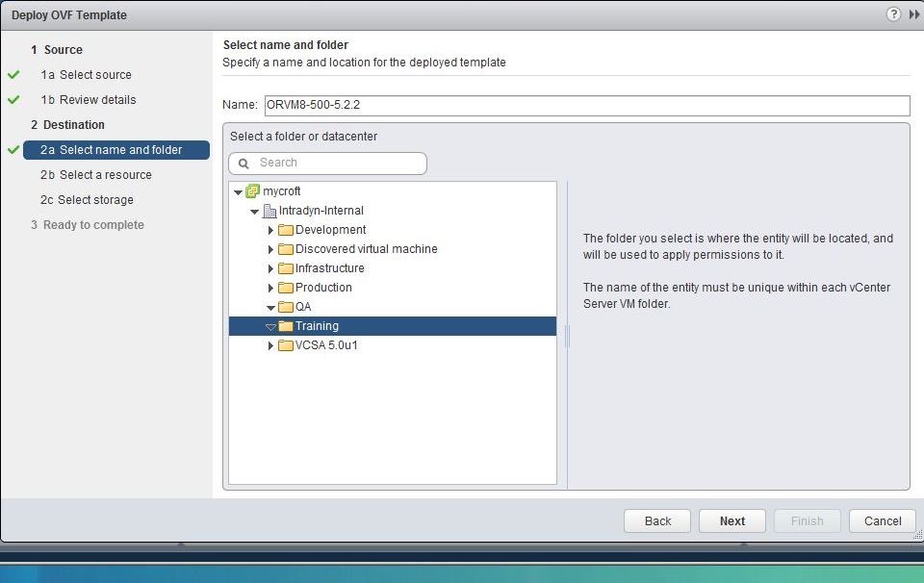Screen dimensions: 924x583
Task: Go to step 1b Review details
Action: (x=89, y=99)
